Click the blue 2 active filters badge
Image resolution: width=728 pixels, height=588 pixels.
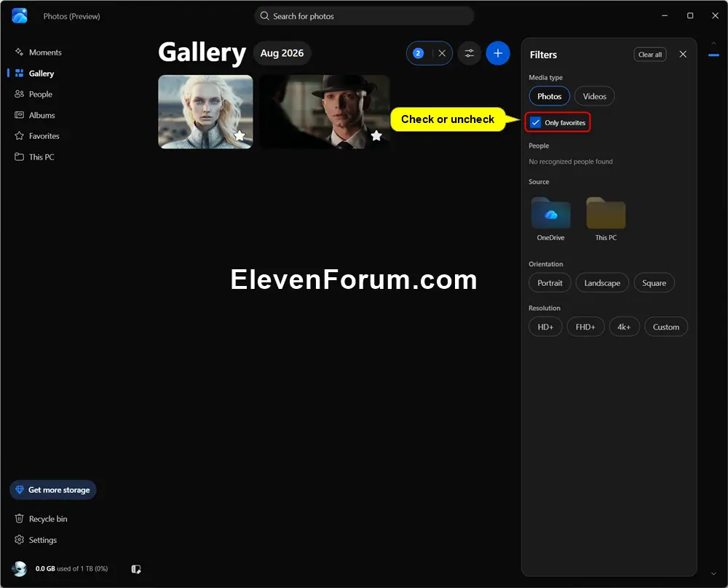pyautogui.click(x=418, y=53)
